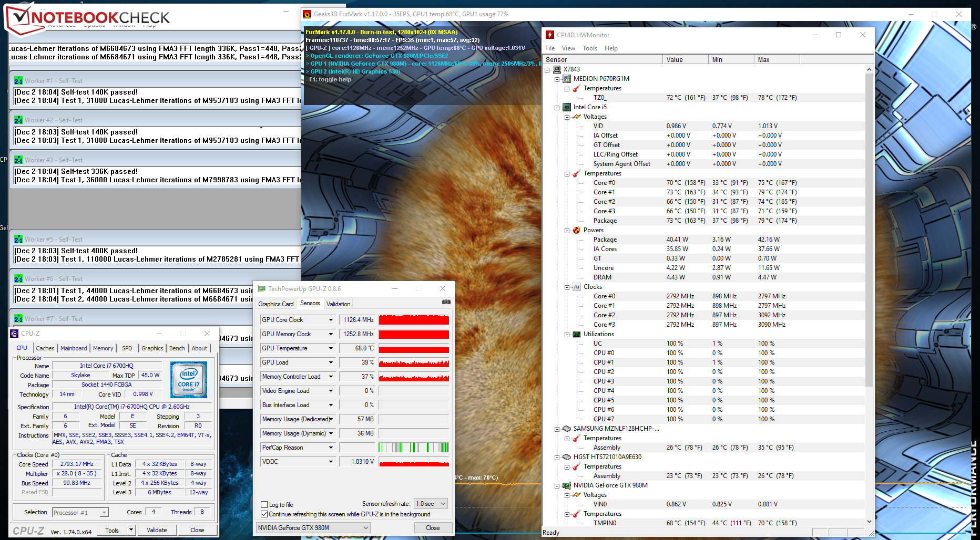Click the CPU-Z app icon in title bar
The image size is (980, 540).
click(14, 334)
